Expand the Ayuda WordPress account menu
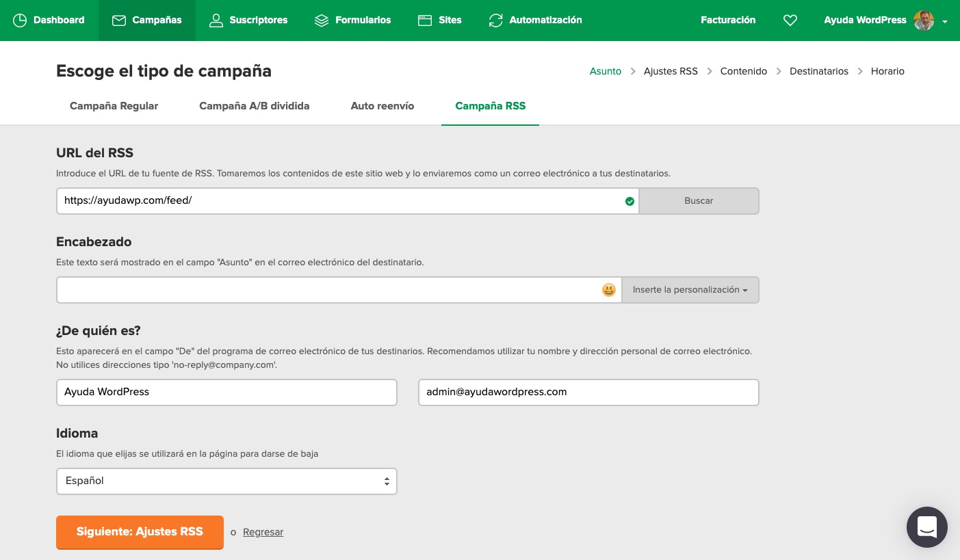The width and height of the screenshot is (960, 560). (944, 21)
